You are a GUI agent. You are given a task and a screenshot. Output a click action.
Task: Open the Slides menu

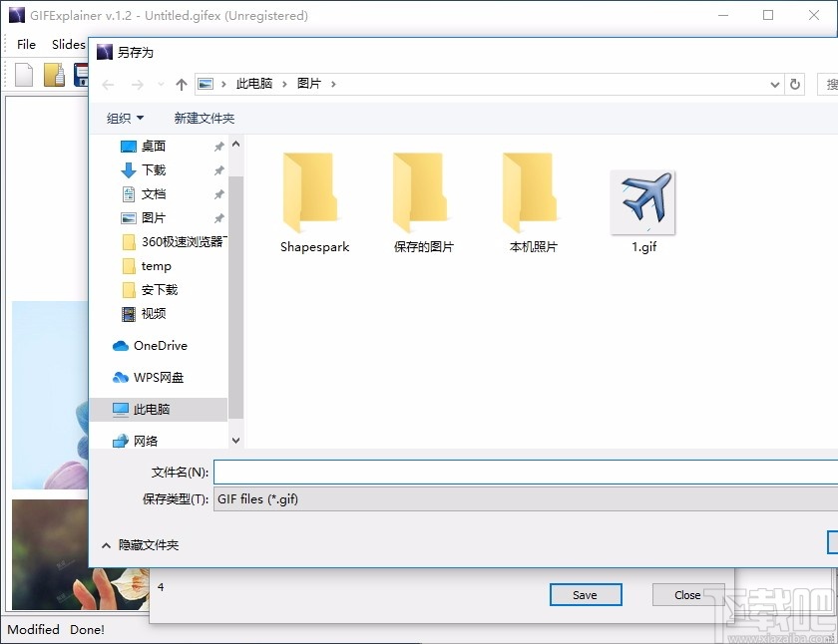coord(68,44)
